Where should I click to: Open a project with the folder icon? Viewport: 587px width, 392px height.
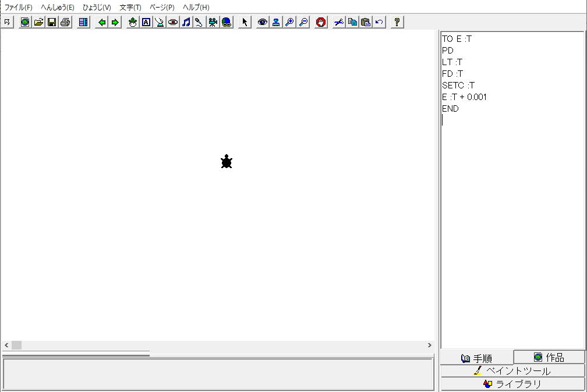pos(38,22)
